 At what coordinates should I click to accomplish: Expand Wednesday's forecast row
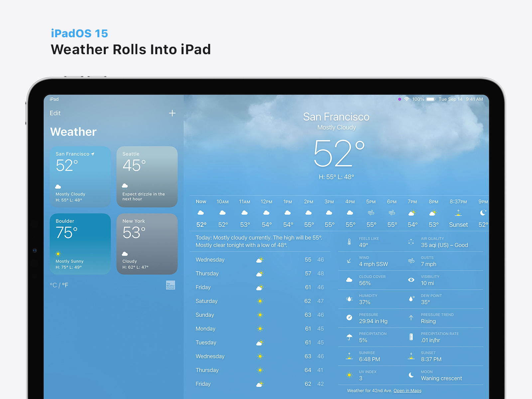[259, 260]
